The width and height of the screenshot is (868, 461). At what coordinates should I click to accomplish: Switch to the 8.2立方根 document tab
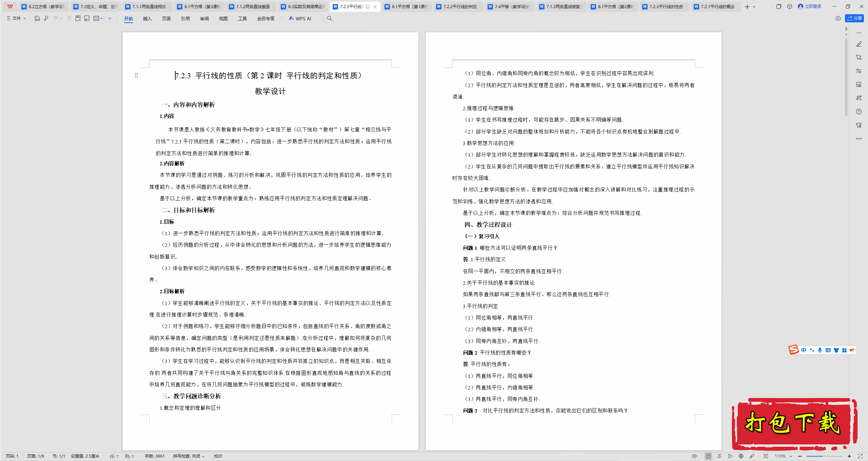tap(44, 6)
